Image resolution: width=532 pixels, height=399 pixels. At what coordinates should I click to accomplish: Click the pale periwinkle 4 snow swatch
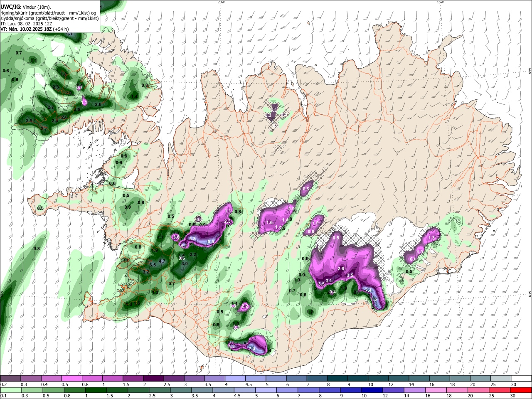click(x=235, y=378)
